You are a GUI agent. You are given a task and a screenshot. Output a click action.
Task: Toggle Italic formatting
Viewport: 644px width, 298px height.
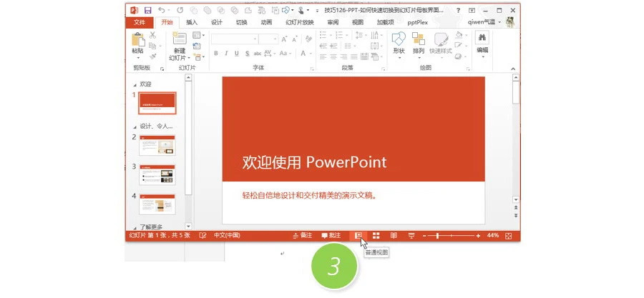[x=226, y=54]
